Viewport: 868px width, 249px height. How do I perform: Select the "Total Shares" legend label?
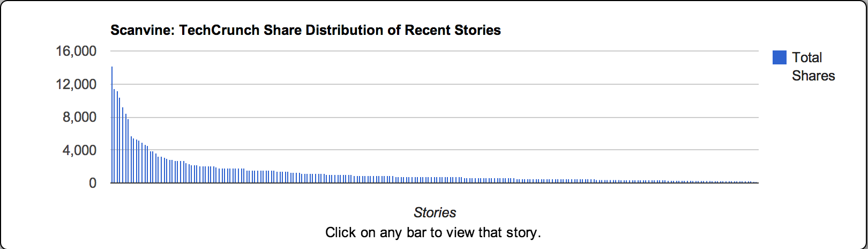click(813, 67)
